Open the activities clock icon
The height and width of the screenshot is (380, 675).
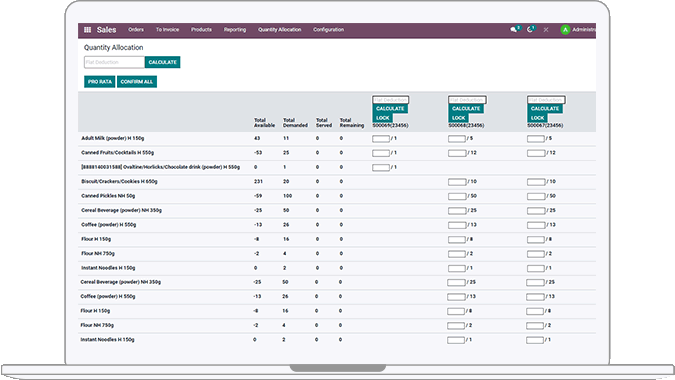pos(530,30)
